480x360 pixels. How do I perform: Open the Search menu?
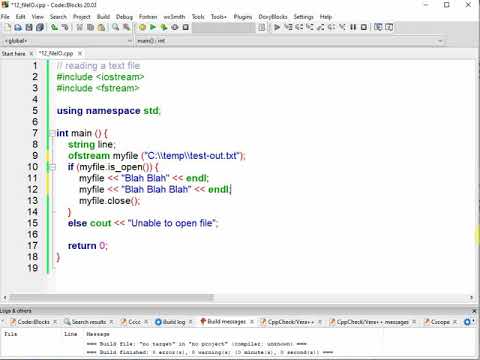point(58,17)
